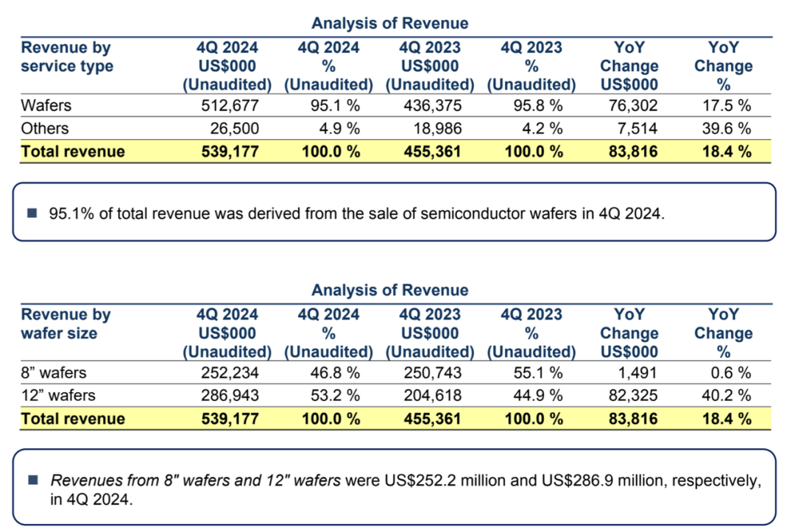Click the blue bullet beside the 95.1% note

pos(32,213)
